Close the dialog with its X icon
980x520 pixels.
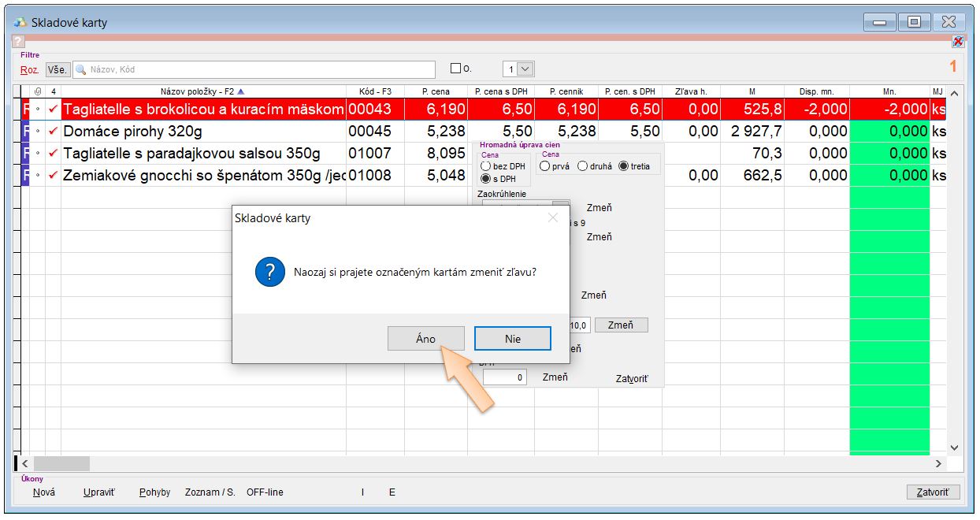click(553, 217)
